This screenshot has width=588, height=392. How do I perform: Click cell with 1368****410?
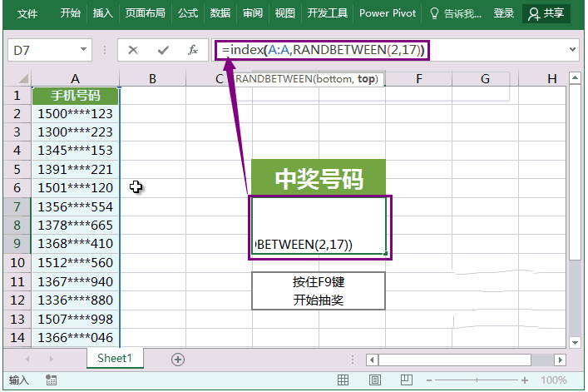click(75, 244)
